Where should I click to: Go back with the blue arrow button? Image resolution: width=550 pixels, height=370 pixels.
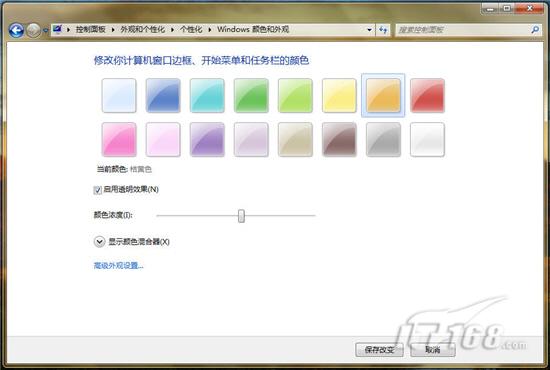[16, 31]
